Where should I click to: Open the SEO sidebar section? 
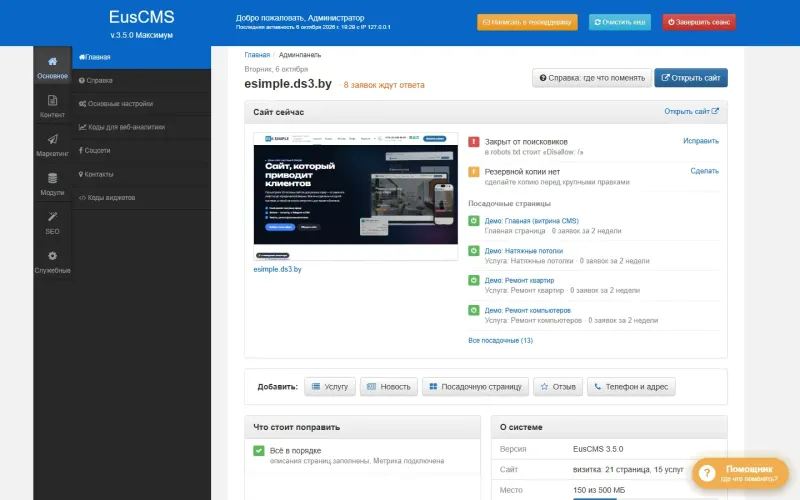pos(53,223)
